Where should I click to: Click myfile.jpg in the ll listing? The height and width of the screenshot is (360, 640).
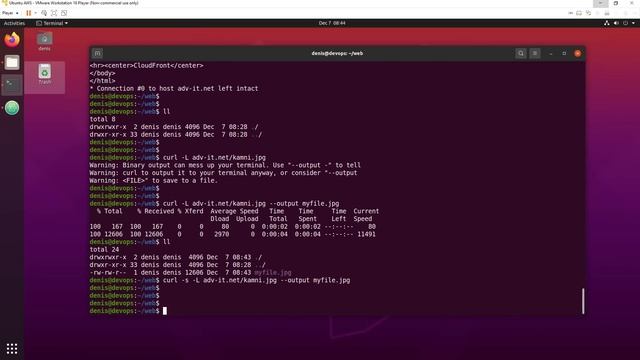pos(273,273)
